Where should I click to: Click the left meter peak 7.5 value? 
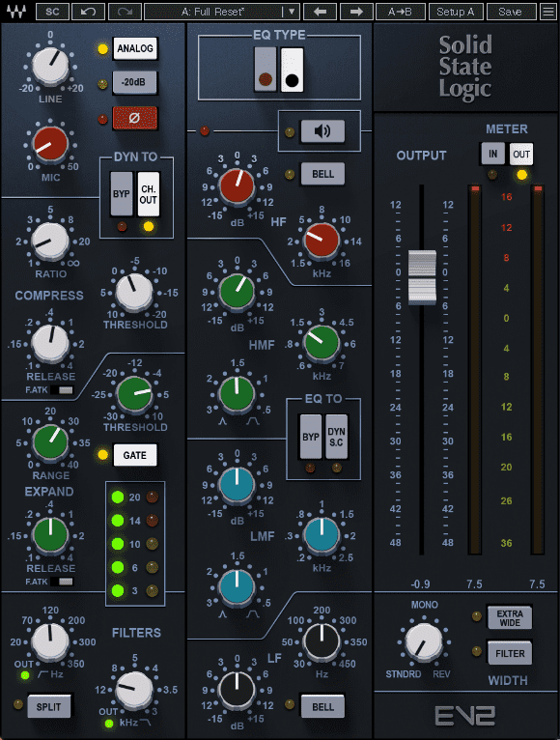(x=474, y=584)
